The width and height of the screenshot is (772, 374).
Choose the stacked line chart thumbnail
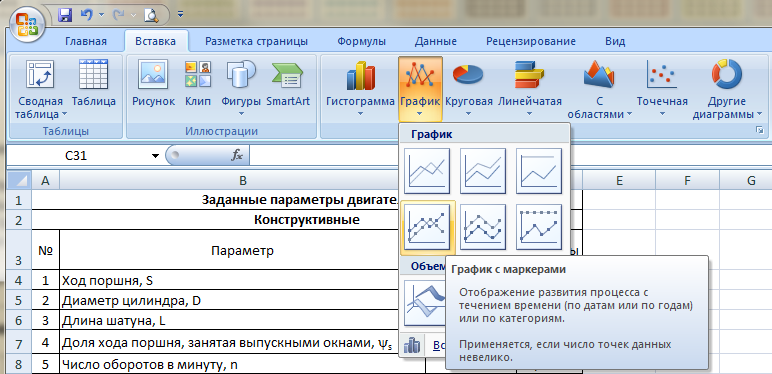pos(483,170)
